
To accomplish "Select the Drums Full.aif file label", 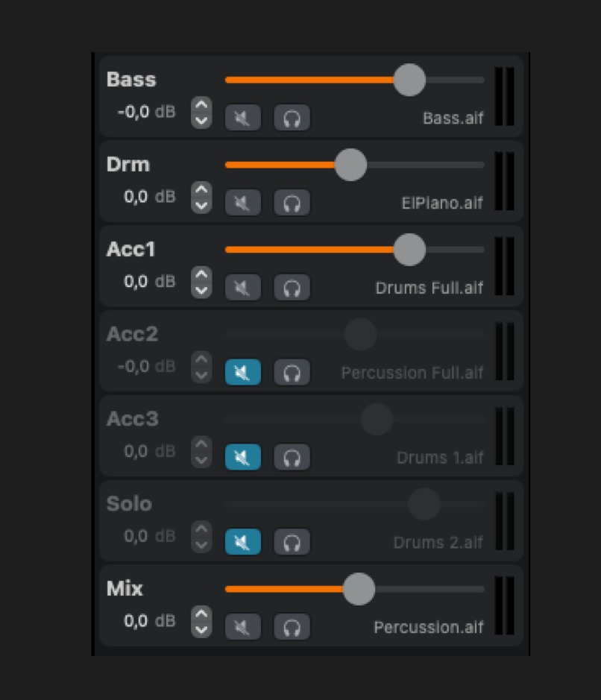I will coord(429,288).
